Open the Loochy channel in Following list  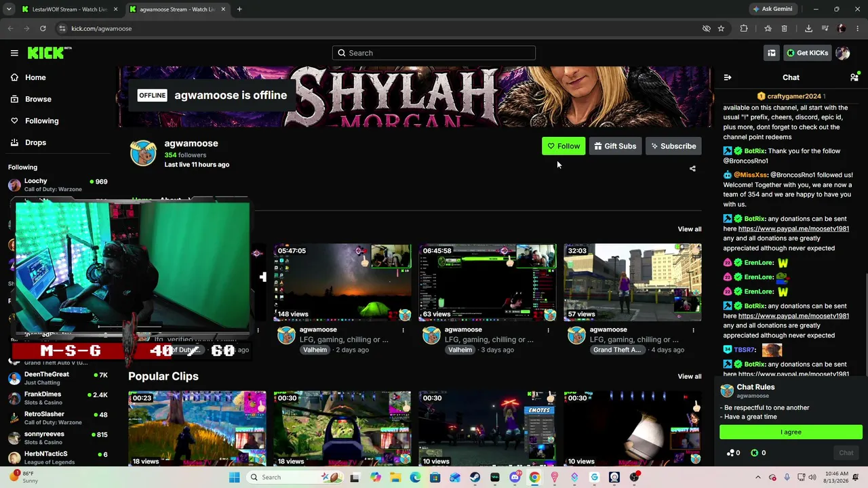58,185
